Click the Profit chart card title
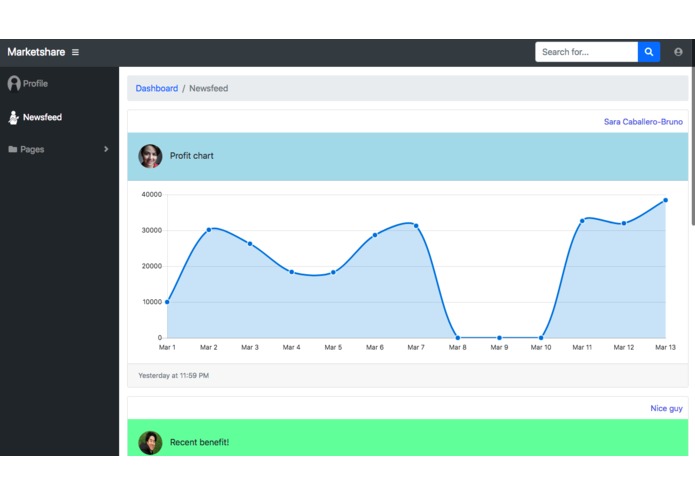695x494 pixels. coord(191,156)
